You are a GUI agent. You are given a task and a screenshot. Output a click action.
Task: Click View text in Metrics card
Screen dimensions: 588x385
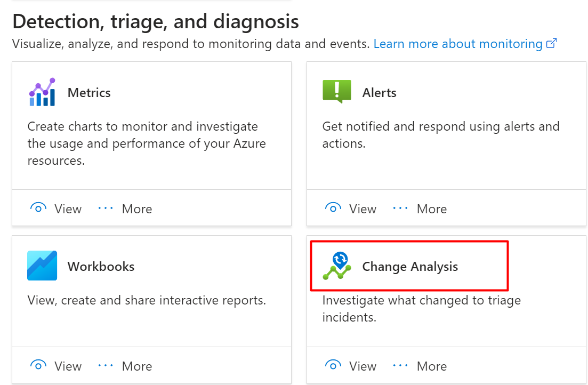click(x=68, y=208)
